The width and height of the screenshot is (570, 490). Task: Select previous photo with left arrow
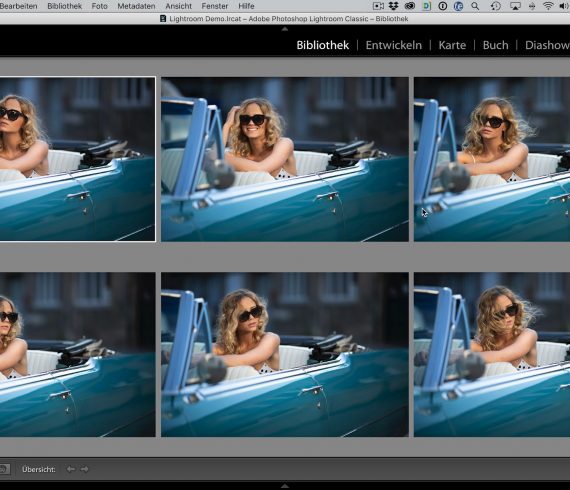coord(71,469)
